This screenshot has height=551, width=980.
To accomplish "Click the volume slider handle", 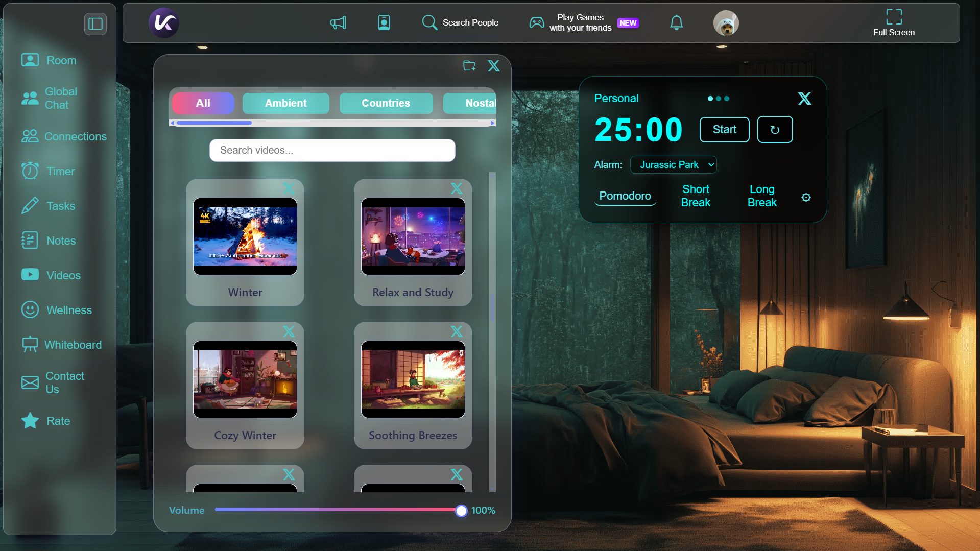I will coord(461,511).
